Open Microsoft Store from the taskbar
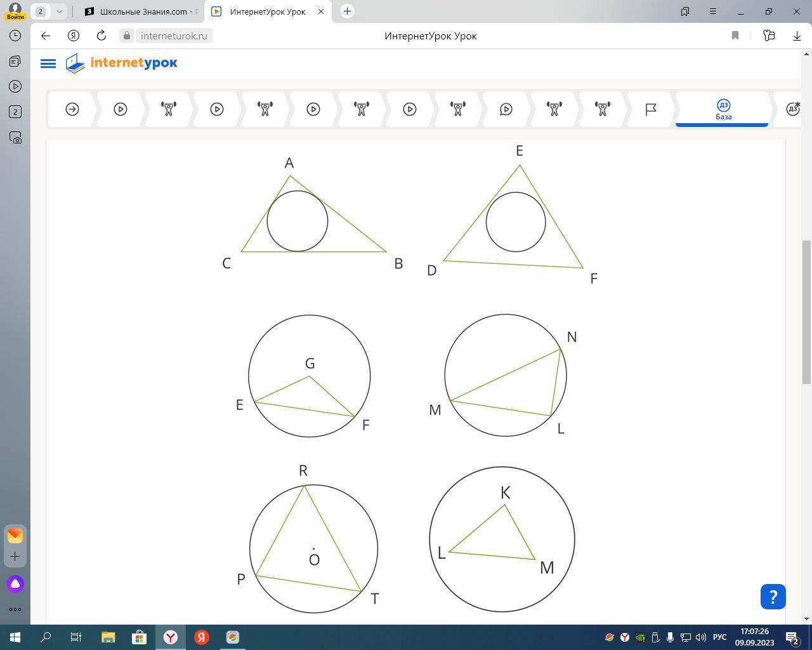Image resolution: width=812 pixels, height=650 pixels. pos(139,637)
